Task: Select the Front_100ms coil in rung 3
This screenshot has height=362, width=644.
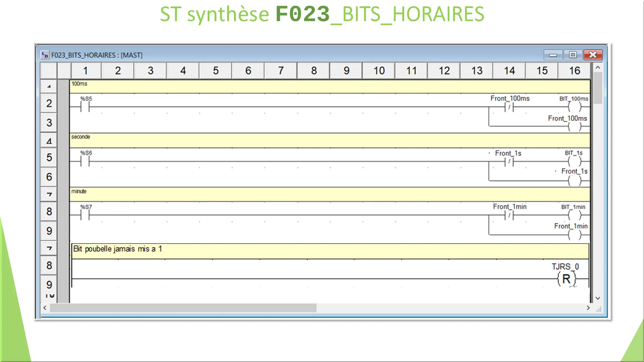Action: click(574, 126)
